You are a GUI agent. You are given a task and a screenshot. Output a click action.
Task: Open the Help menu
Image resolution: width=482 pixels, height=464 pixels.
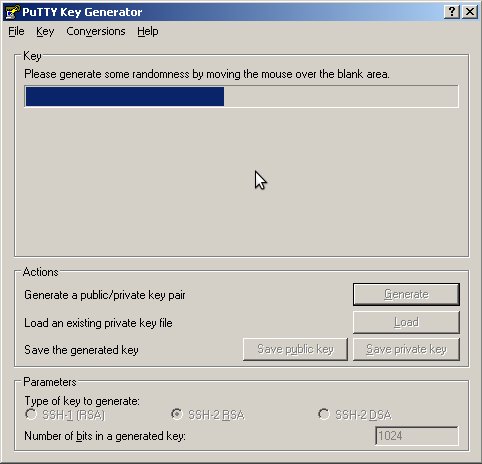click(x=148, y=31)
